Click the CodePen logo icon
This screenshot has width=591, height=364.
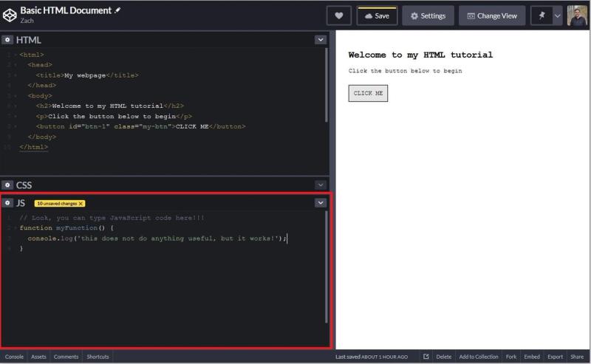(10, 15)
